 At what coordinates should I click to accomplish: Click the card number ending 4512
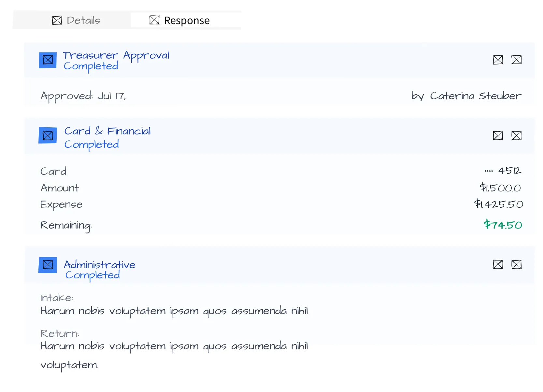coord(504,171)
